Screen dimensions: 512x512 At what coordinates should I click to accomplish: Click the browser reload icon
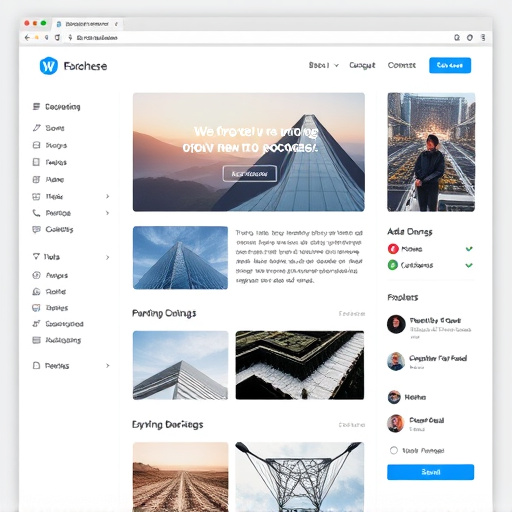57,38
